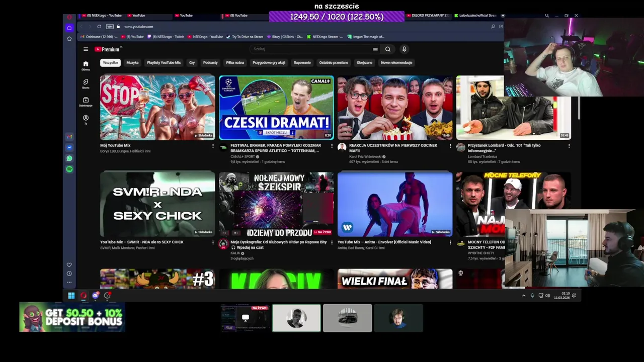Open options menu for Festiwal Bramek video
This screenshot has width=644, height=362.
coord(332,146)
